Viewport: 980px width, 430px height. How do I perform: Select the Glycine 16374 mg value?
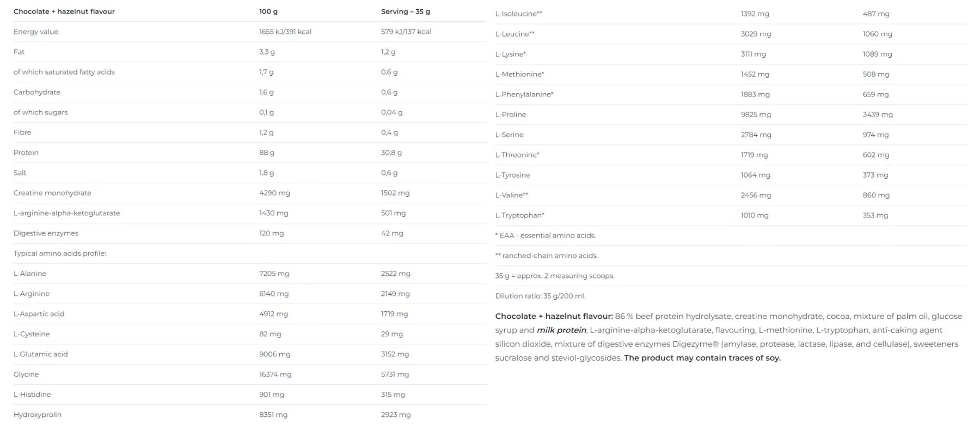click(275, 374)
